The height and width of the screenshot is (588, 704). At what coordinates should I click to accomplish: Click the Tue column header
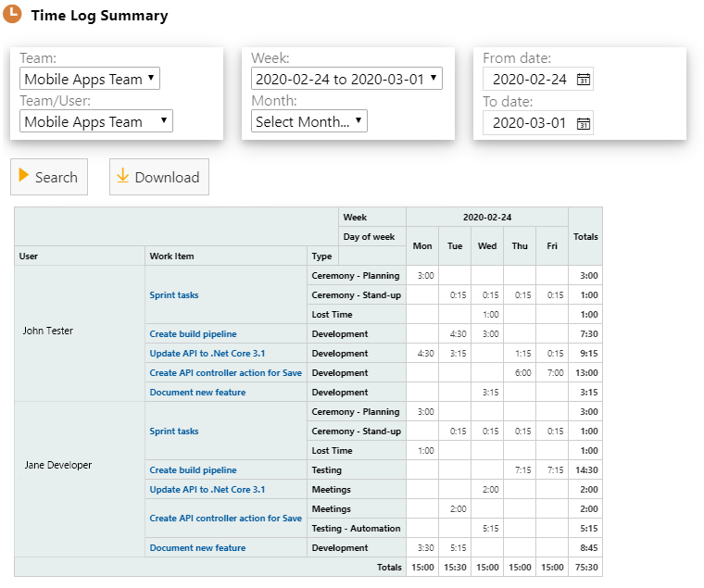(455, 246)
